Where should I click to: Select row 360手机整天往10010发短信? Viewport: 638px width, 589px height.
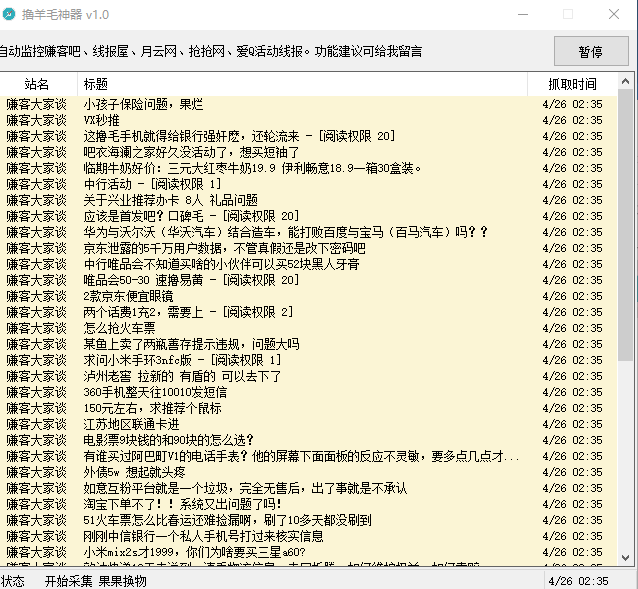pyautogui.click(x=308, y=392)
